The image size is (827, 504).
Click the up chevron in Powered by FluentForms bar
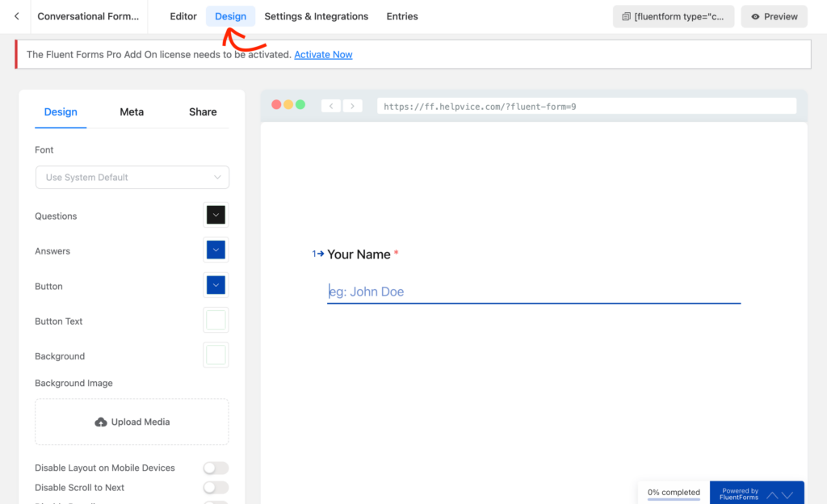pyautogui.click(x=771, y=495)
